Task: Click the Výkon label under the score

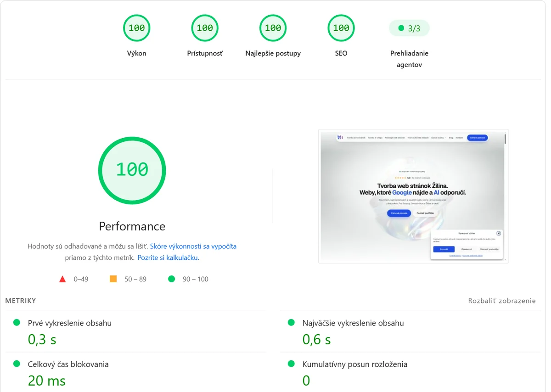Action: [136, 53]
